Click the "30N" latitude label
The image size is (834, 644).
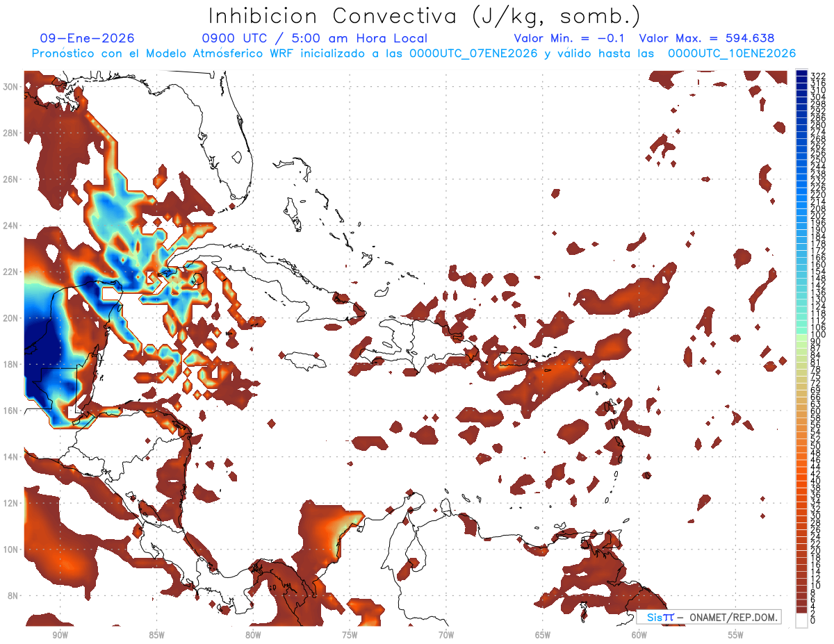pyautogui.click(x=12, y=86)
